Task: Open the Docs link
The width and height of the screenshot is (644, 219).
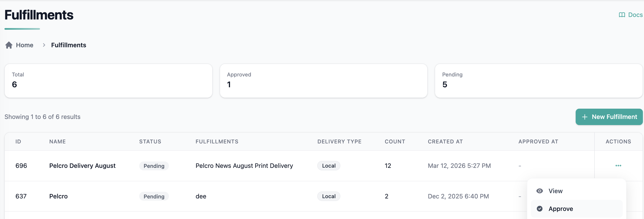Action: tap(635, 15)
